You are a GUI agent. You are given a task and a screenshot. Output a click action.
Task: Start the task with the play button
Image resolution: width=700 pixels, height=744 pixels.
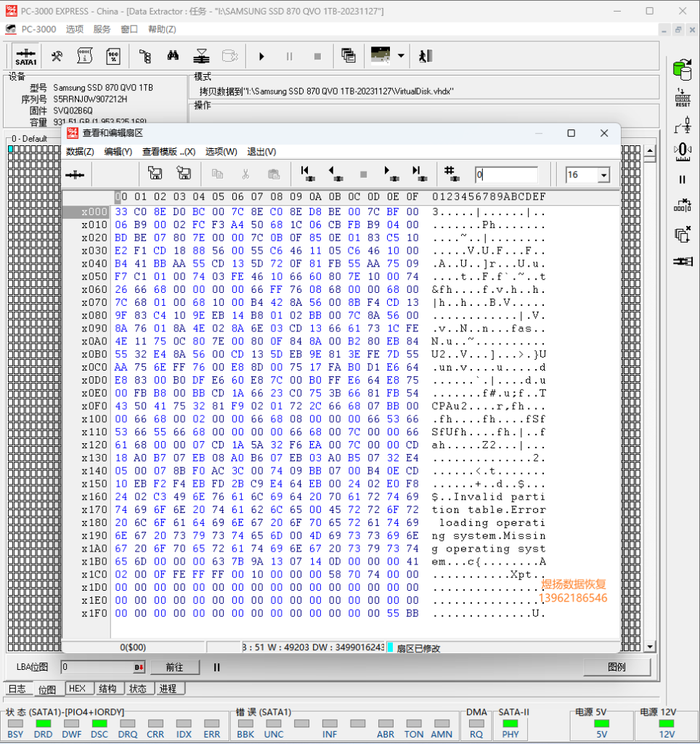pyautogui.click(x=261, y=57)
